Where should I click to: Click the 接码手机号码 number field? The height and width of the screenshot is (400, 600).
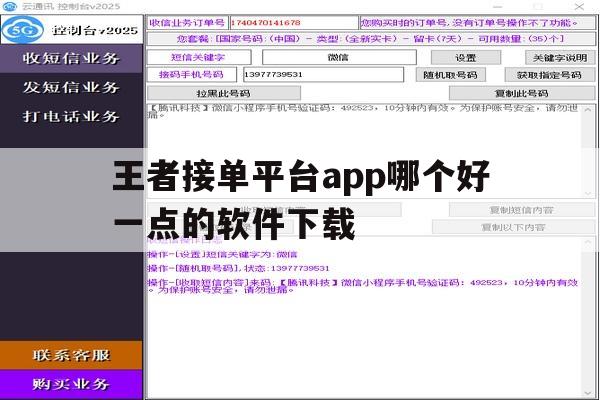pyautogui.click(x=323, y=75)
